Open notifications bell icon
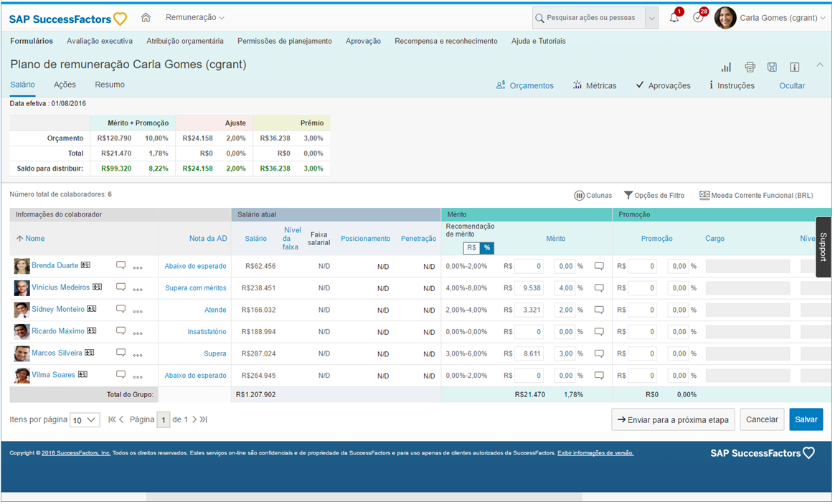The height and width of the screenshot is (504, 835). 674,17
